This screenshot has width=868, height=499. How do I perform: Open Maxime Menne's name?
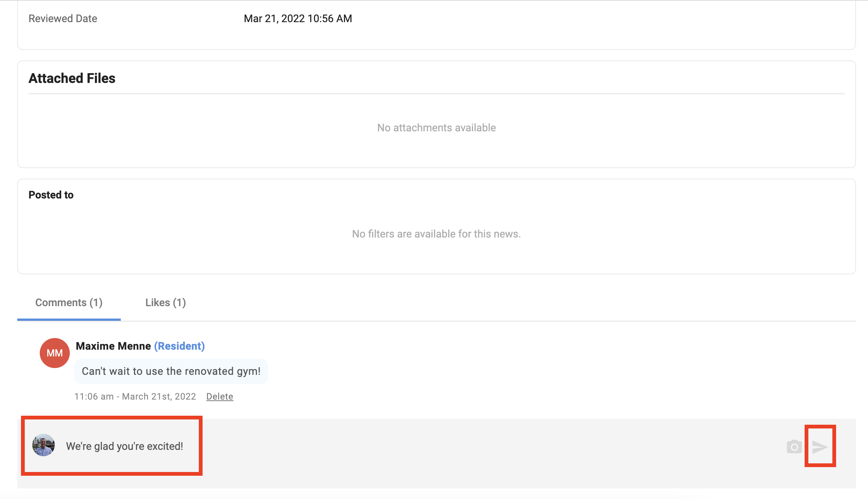pyautogui.click(x=113, y=346)
